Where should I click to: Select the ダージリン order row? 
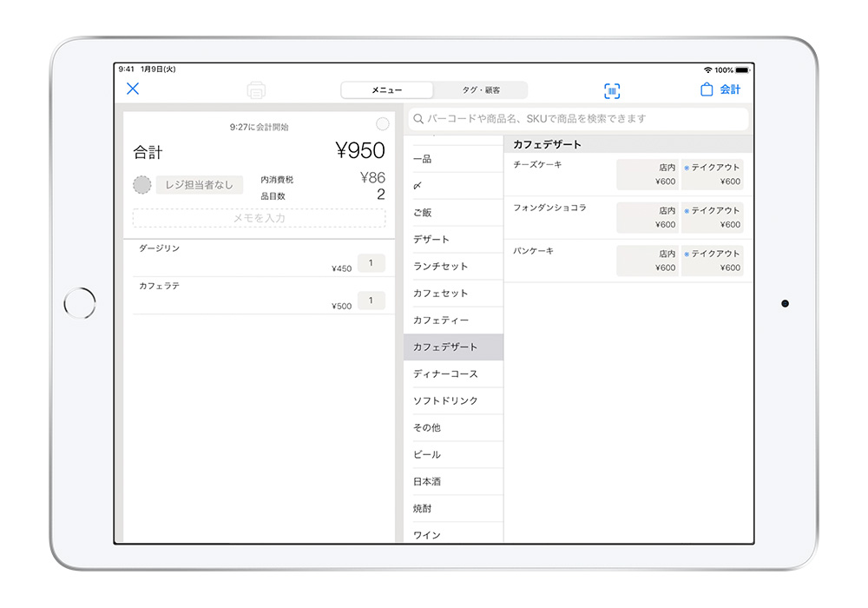[x=259, y=258]
